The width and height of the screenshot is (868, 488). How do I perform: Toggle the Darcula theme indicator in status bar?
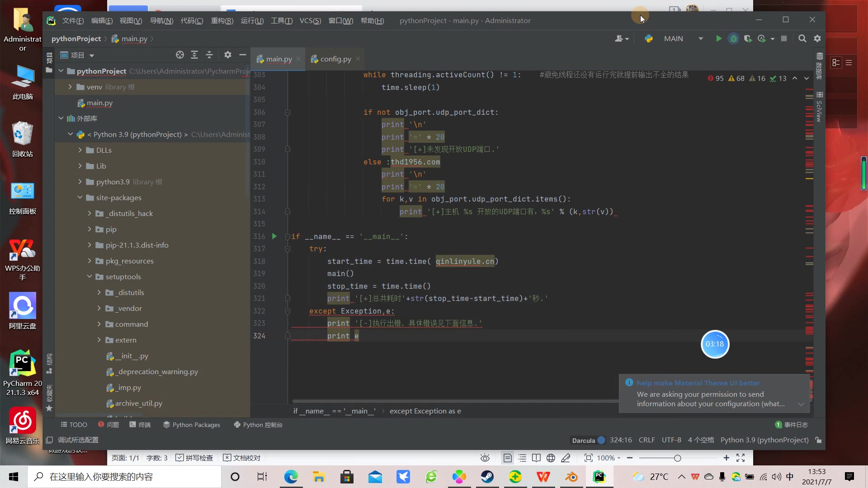(x=588, y=440)
